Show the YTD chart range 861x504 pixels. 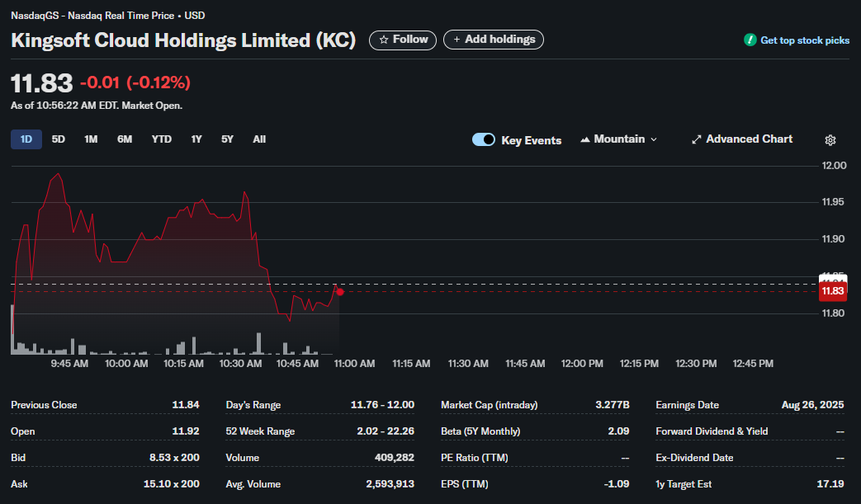(x=162, y=139)
